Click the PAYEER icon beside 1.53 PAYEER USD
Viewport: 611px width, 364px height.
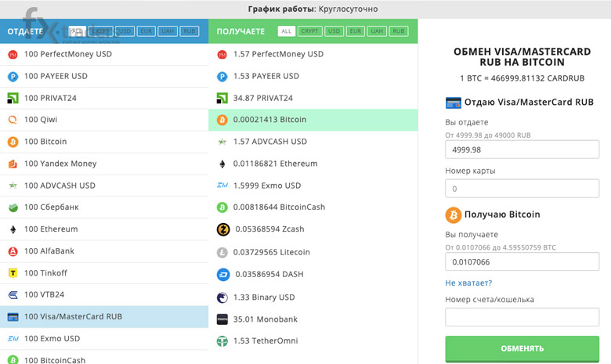tap(222, 76)
